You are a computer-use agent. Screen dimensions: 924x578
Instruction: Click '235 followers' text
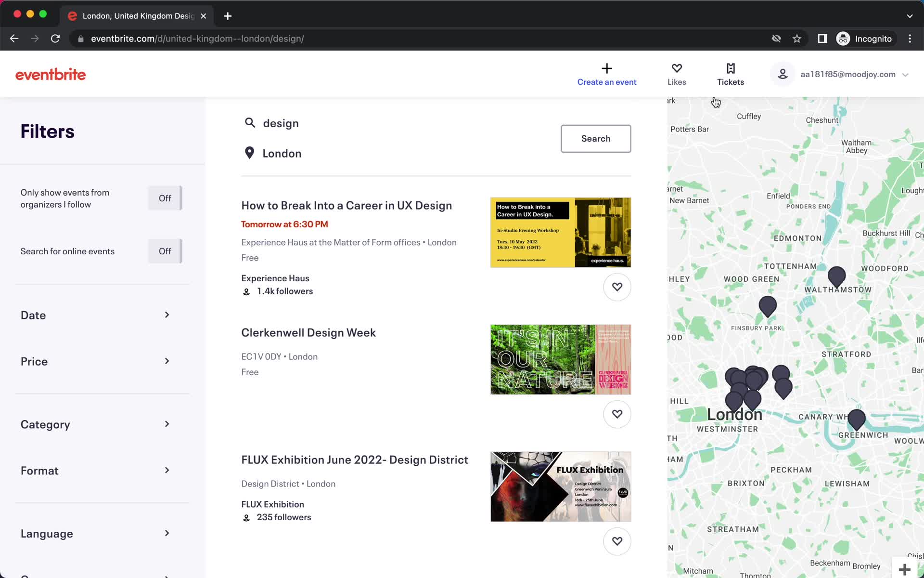coord(284,517)
